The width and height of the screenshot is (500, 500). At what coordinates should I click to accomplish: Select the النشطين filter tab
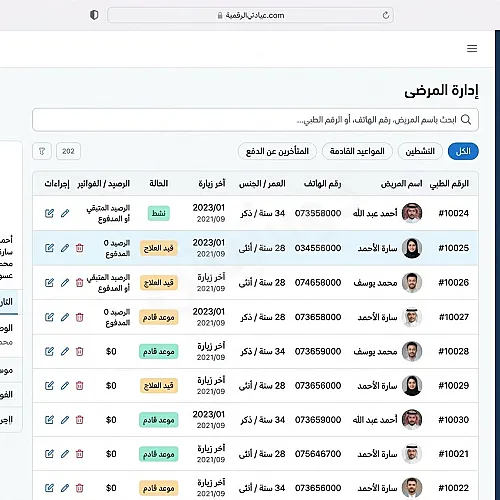point(420,151)
